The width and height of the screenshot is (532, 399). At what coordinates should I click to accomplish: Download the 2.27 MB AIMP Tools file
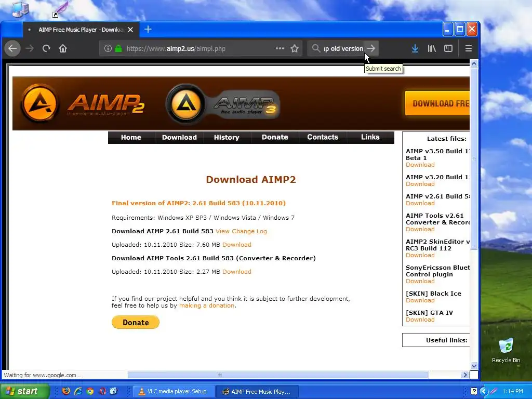[237, 272]
